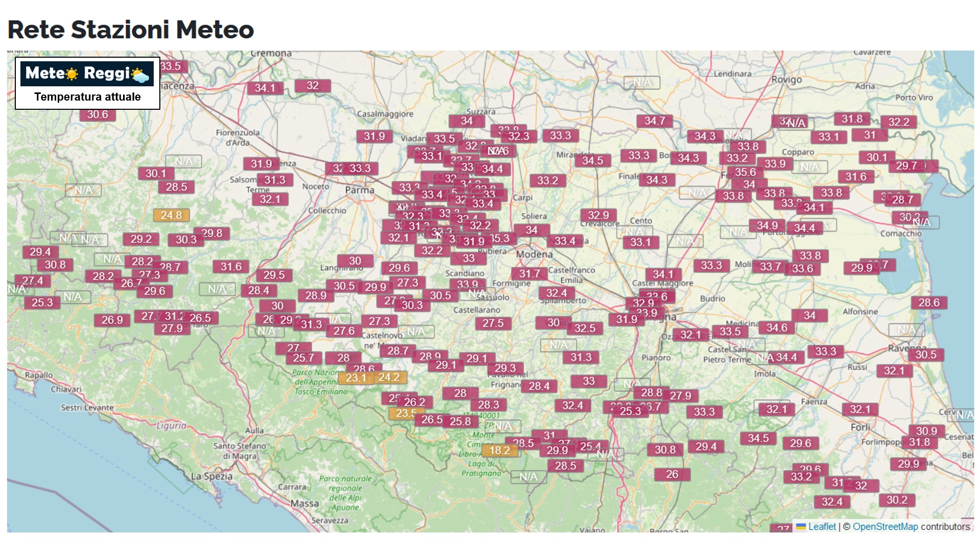
Task: Open the 34.9 temperature marker
Action: pyautogui.click(x=767, y=226)
